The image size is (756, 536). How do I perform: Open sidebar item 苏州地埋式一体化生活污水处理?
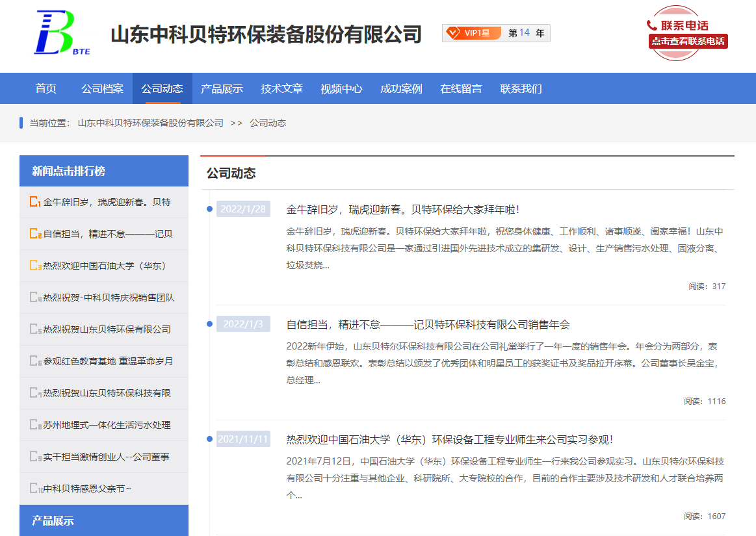coord(107,425)
